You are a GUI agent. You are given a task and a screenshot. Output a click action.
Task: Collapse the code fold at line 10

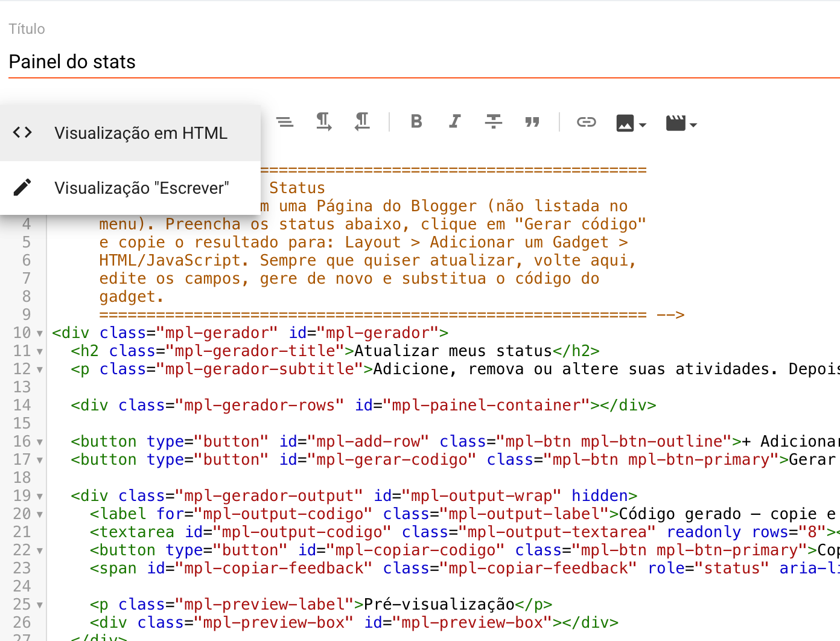point(40,333)
